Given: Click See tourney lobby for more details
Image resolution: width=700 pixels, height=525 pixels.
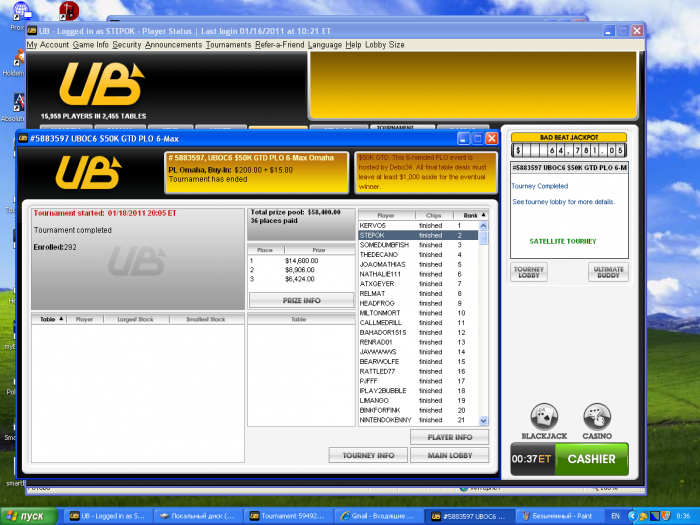Looking at the screenshot, I should 563,202.
